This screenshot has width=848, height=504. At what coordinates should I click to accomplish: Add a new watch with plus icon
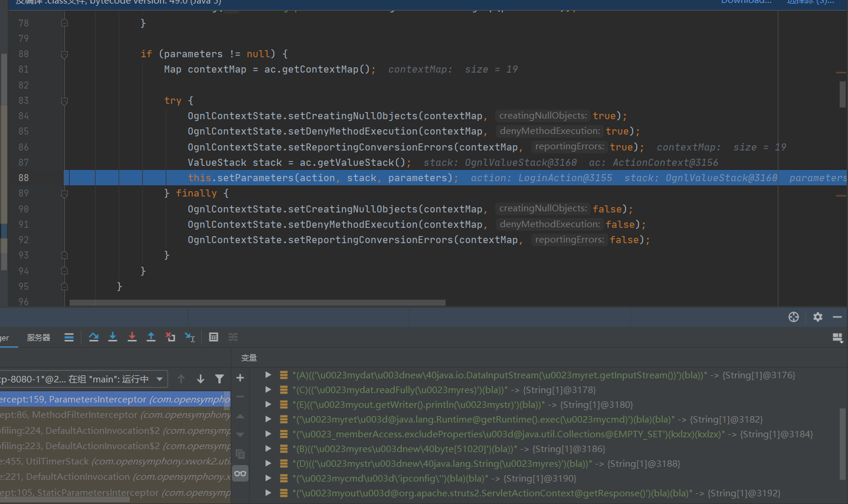click(240, 378)
